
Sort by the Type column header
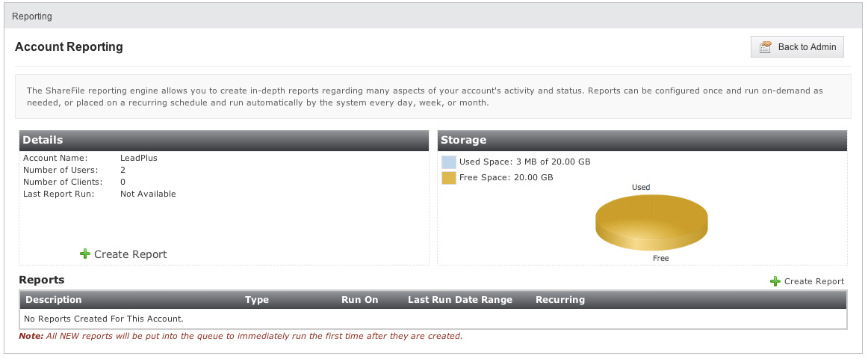point(257,300)
